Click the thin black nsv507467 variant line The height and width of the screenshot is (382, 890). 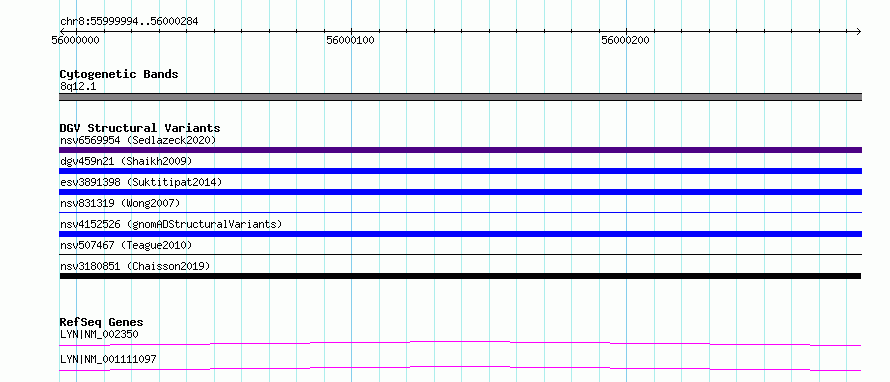tap(460, 255)
